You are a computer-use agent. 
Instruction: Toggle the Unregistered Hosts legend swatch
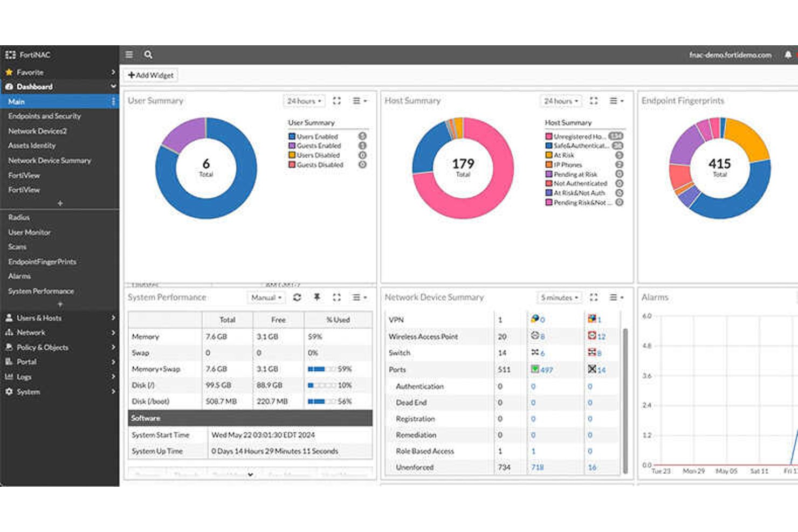(x=549, y=137)
